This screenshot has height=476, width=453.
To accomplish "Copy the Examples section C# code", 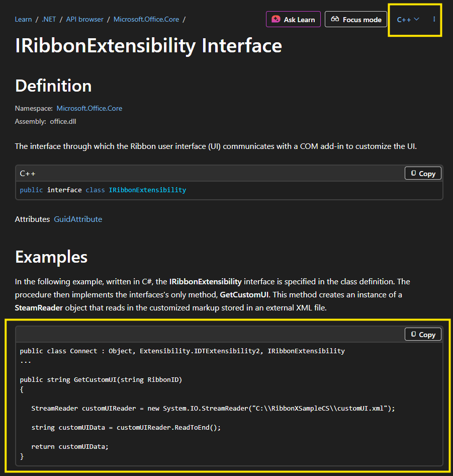I will point(423,335).
